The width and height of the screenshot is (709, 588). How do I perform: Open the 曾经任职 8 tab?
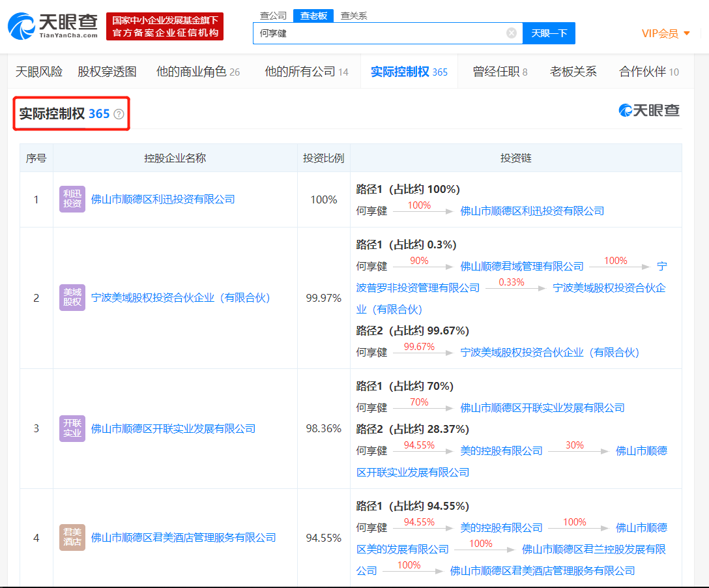click(x=500, y=72)
